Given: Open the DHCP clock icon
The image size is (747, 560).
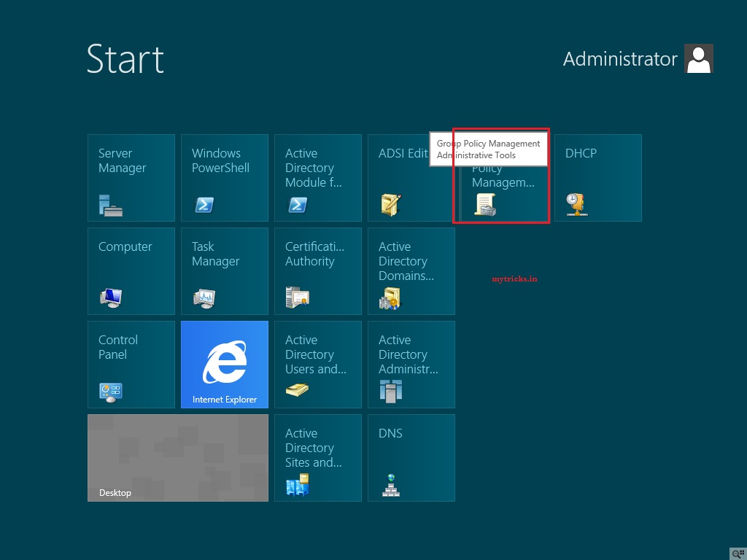Looking at the screenshot, I should coord(577,205).
